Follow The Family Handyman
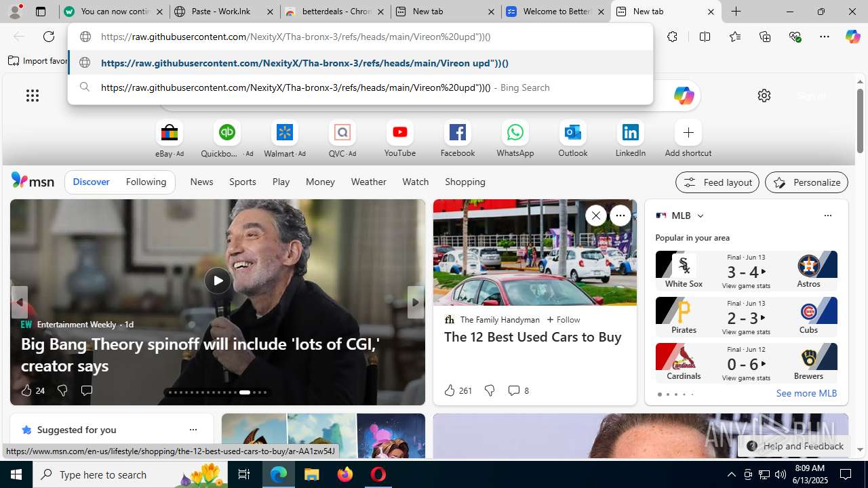 click(563, 319)
